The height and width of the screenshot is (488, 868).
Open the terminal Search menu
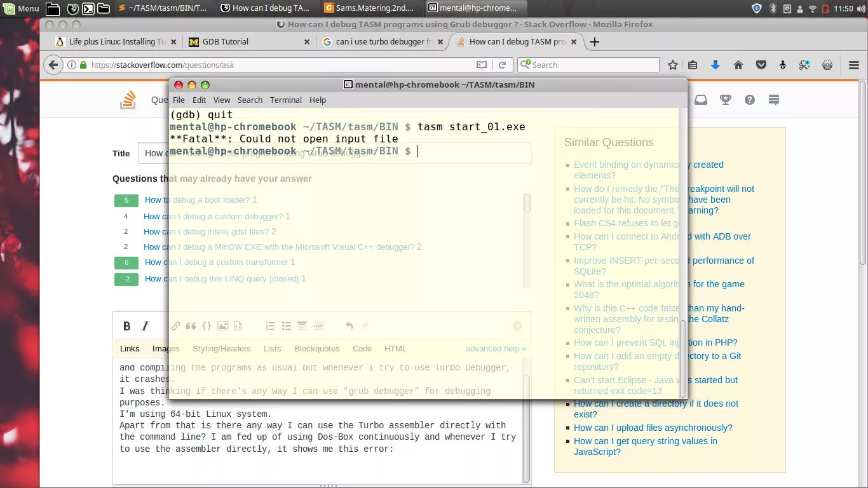pyautogui.click(x=250, y=100)
